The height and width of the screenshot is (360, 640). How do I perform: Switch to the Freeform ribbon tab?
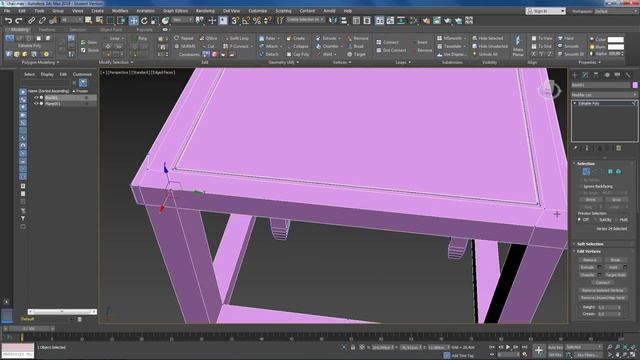coord(47,30)
